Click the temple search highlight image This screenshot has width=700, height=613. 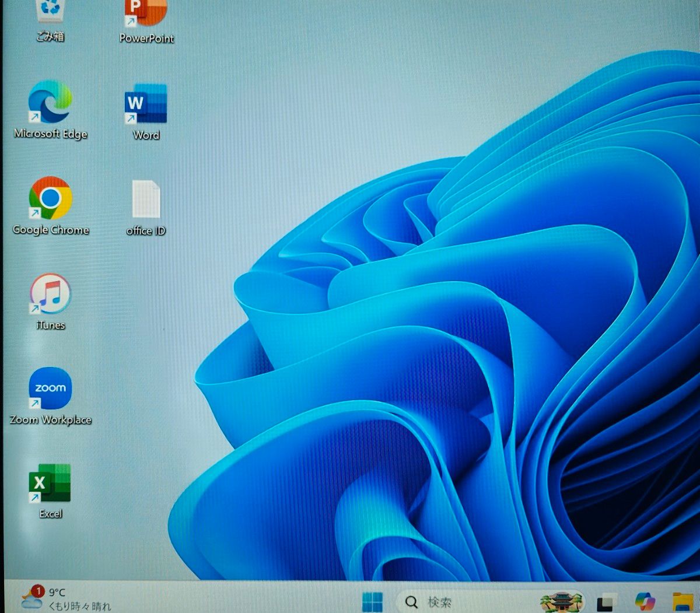[561, 601]
